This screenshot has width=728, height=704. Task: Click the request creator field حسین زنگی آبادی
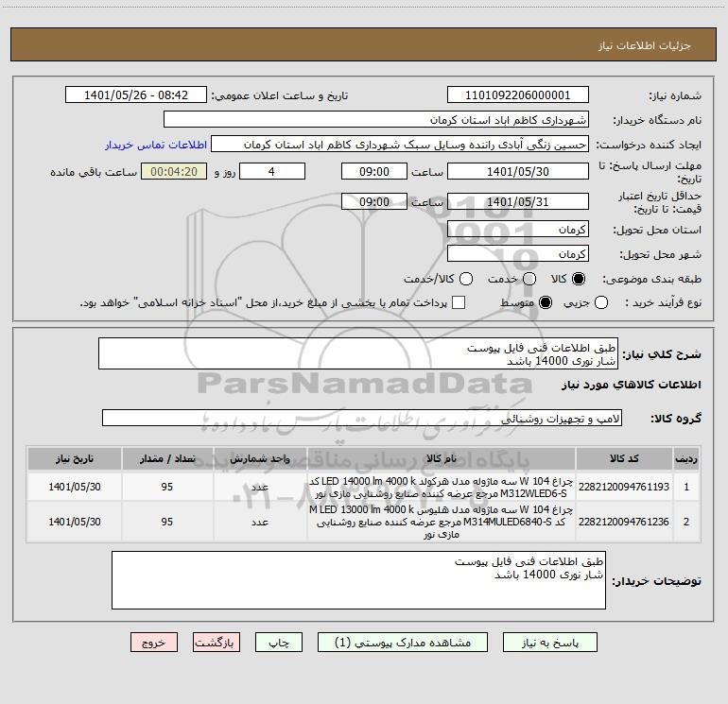(400, 145)
